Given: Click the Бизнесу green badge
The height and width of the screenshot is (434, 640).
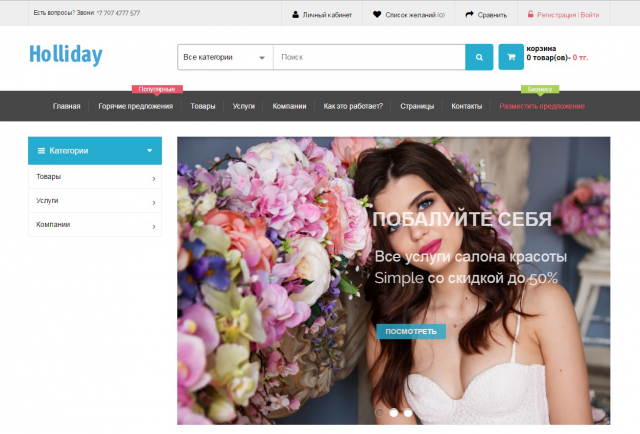Looking at the screenshot, I should tap(540, 89).
